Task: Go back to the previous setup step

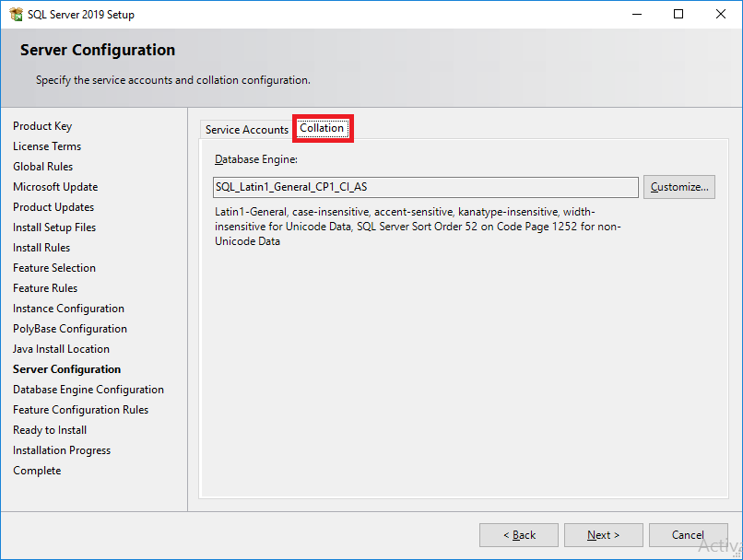Action: tap(519, 535)
